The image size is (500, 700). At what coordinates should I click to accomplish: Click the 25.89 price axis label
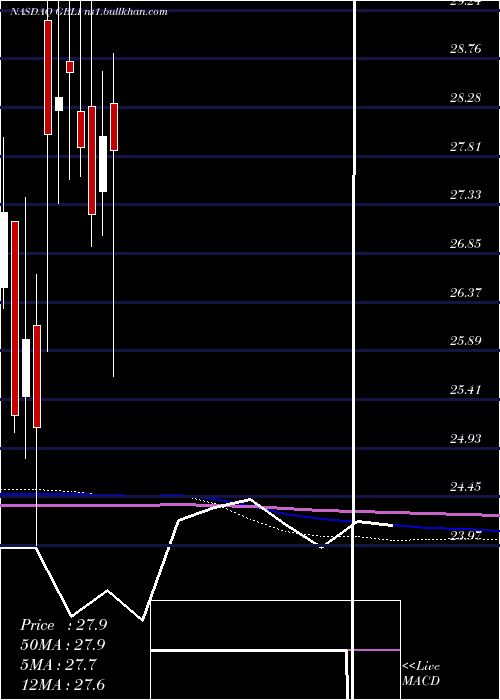[465, 341]
